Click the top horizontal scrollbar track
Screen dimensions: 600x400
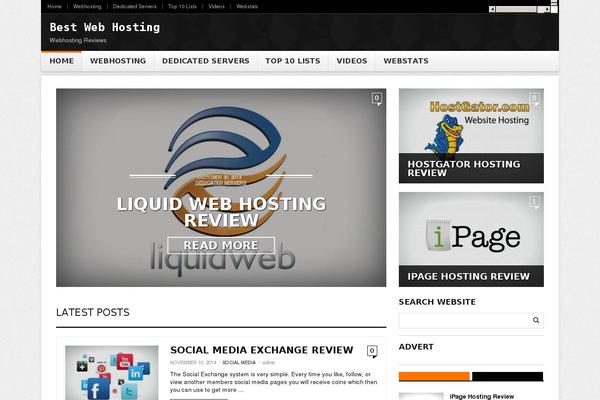(x=520, y=9)
